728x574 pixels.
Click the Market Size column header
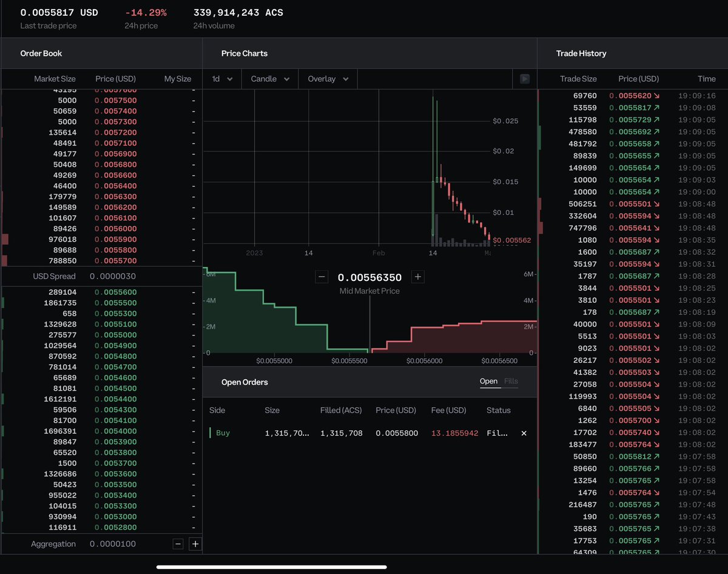[55, 79]
